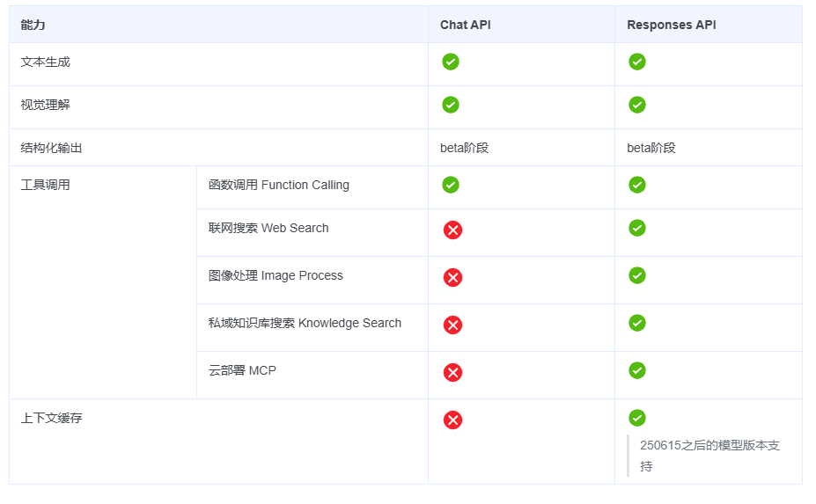Click green check for 文本生成 under Chat API
816x504 pixels.
click(x=451, y=62)
